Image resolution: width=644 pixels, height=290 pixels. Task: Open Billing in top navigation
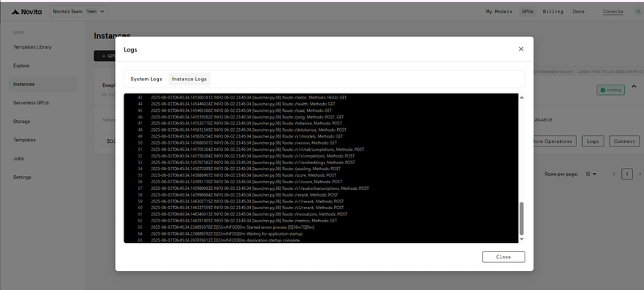click(x=553, y=12)
